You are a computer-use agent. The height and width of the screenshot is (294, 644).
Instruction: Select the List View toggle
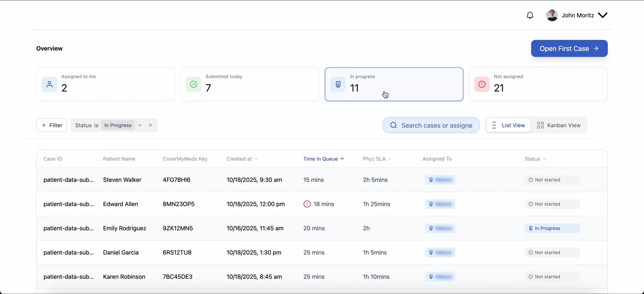click(x=508, y=125)
